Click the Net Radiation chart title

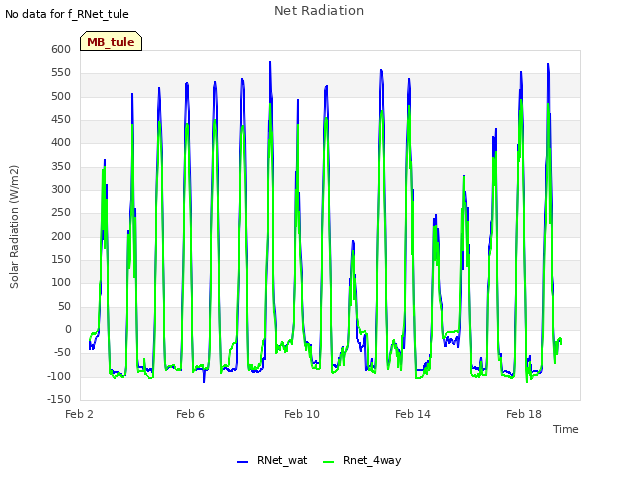click(319, 11)
